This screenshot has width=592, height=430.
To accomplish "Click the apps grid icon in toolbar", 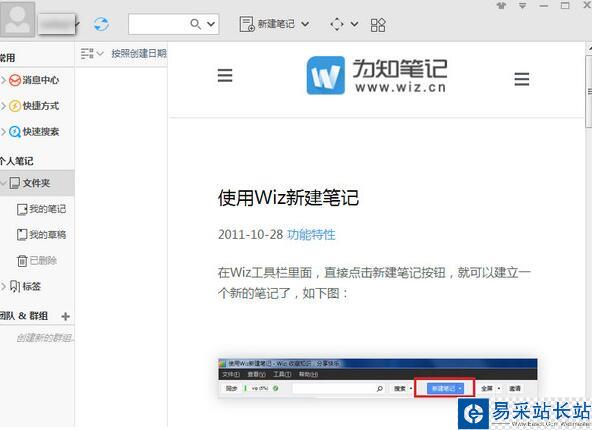I will coord(378,25).
